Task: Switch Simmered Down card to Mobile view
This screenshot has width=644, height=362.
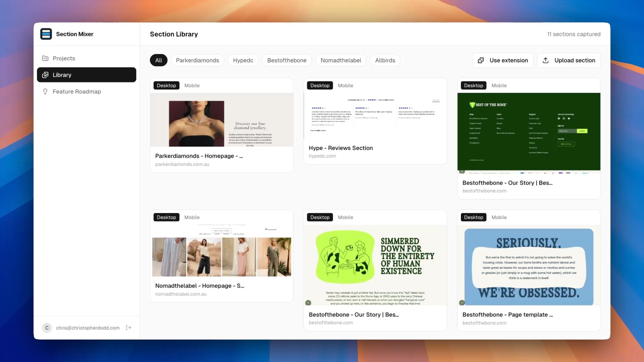Action: [345, 217]
